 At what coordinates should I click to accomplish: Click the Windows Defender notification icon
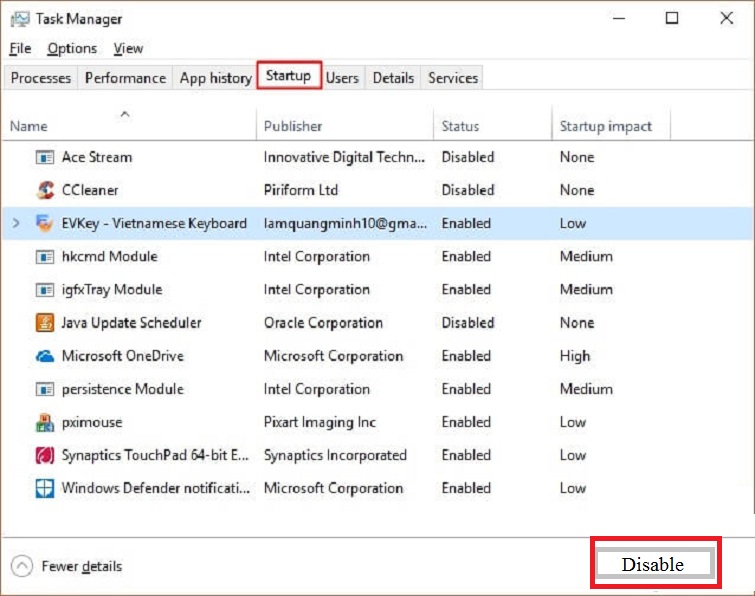click(x=44, y=489)
